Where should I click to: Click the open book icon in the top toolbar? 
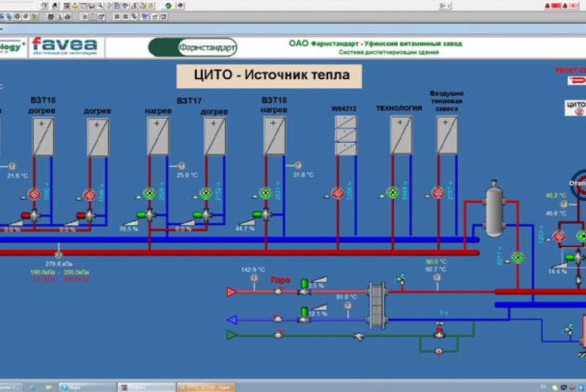pos(91,6)
